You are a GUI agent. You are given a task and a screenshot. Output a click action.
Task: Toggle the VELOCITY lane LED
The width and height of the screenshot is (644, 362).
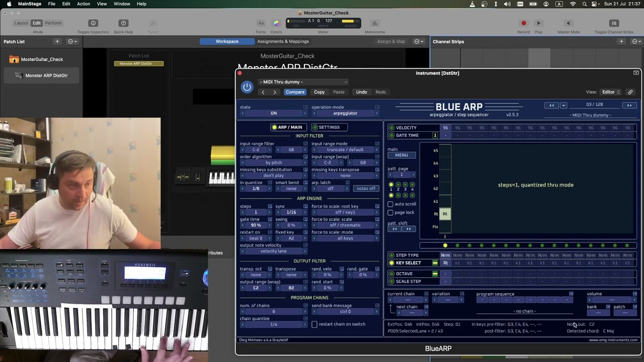(x=391, y=128)
